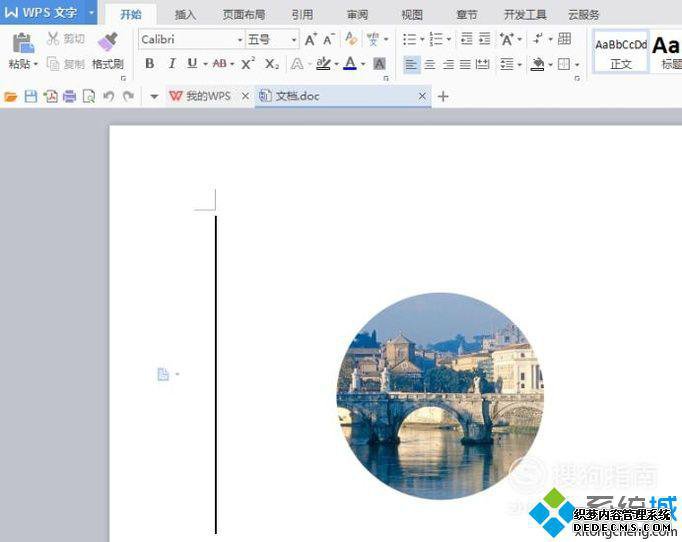Screen dimensions: 682x542
Task: Click the clear formatting eraser icon
Action: coord(351,39)
